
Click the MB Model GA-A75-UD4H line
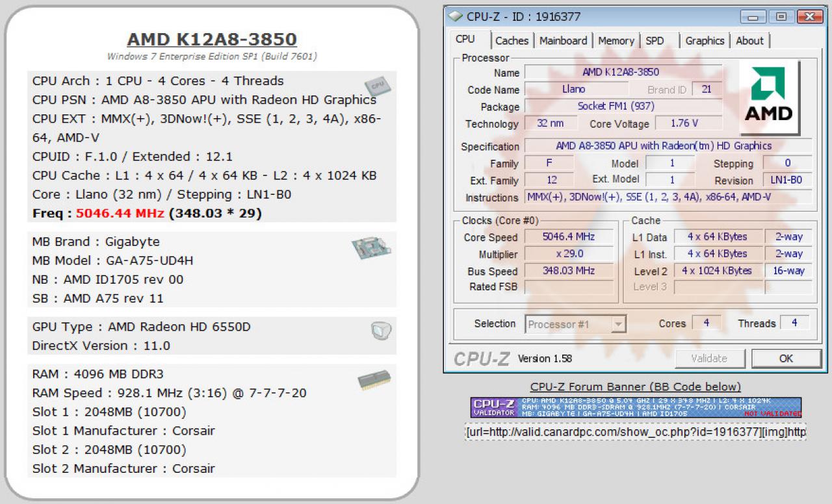(112, 260)
